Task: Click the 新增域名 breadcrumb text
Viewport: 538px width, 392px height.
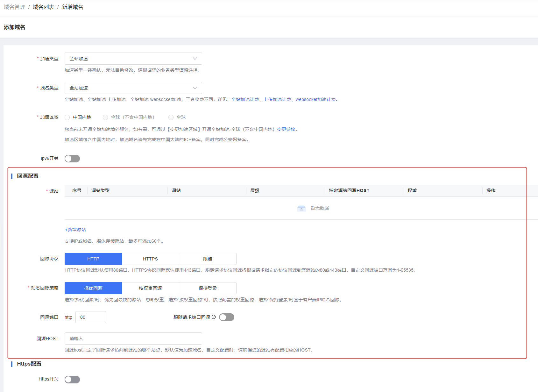Action: pos(72,7)
